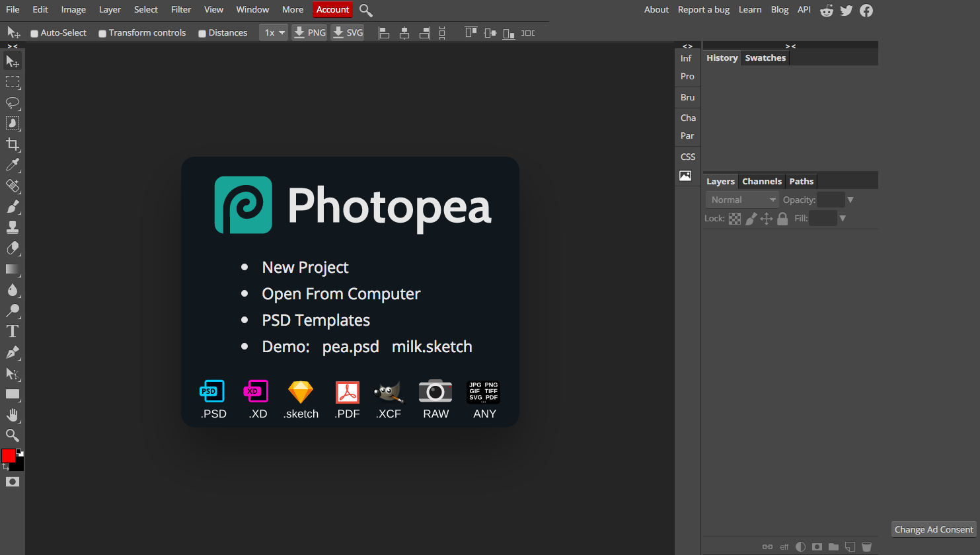Viewport: 980px width, 555px height.
Task: Activate the Pen tool
Action: pos(13,352)
